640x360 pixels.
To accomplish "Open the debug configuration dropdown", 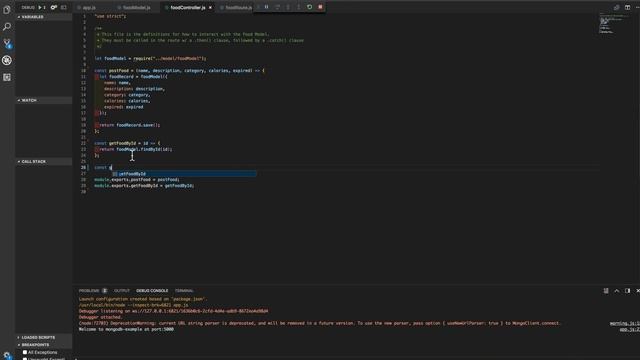I will [x=44, y=7].
